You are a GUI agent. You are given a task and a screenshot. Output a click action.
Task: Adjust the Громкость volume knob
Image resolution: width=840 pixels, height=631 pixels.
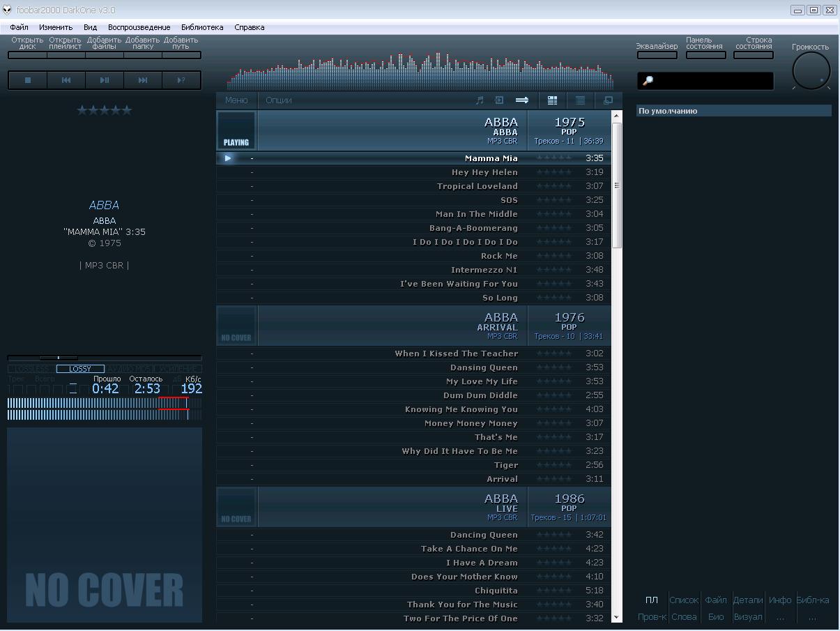click(x=811, y=70)
